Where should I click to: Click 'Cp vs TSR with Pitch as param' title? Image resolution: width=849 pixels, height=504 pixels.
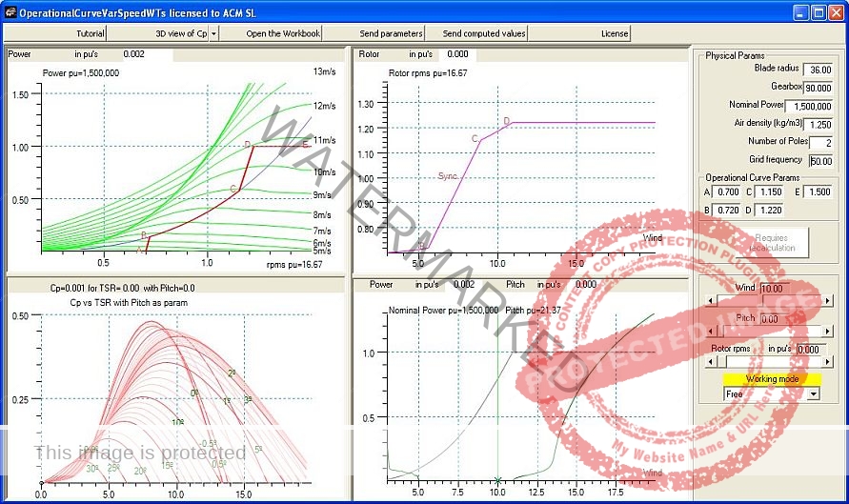(129, 303)
